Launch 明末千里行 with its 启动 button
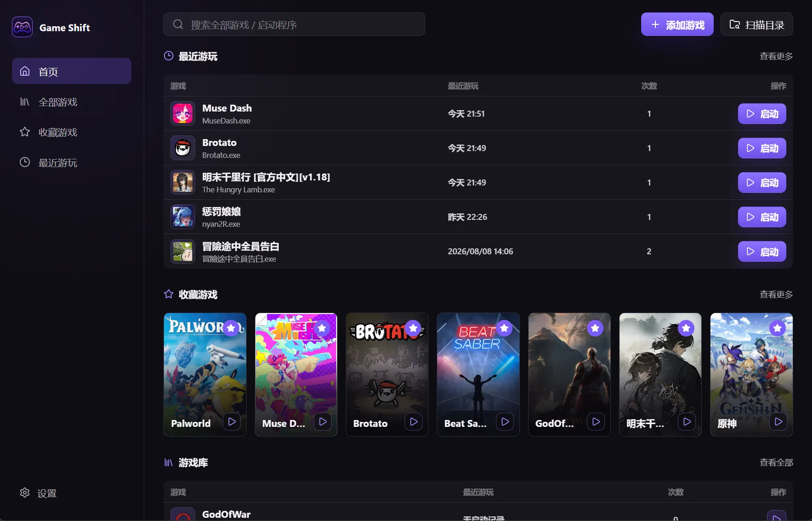 (762, 183)
